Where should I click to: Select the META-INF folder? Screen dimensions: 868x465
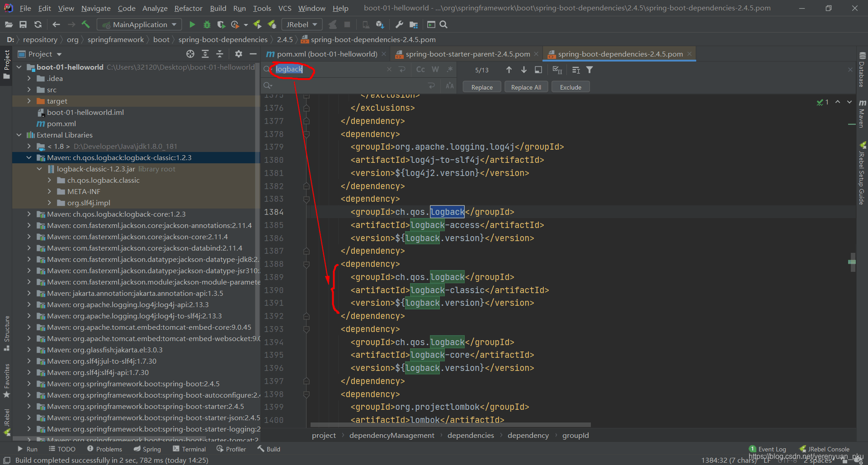[x=84, y=191]
